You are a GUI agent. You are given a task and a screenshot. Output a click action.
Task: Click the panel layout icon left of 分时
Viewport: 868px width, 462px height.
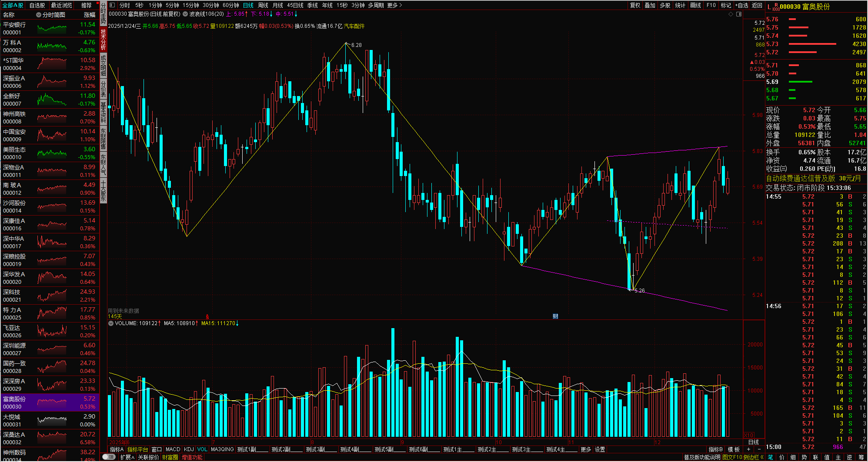point(112,5)
